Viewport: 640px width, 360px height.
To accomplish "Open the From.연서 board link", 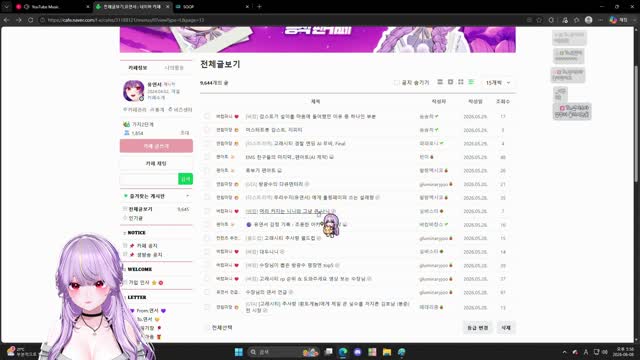I will point(147,311).
